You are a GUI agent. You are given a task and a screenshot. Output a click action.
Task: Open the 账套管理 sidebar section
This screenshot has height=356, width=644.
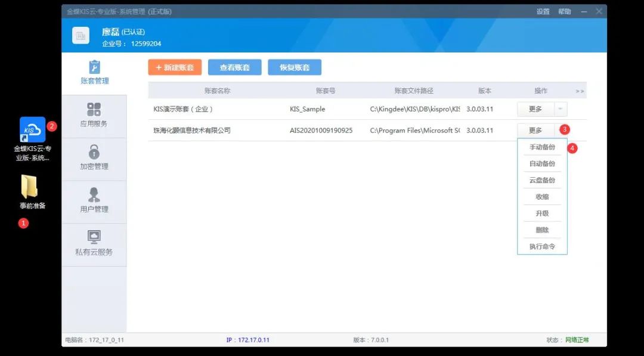pyautogui.click(x=94, y=73)
